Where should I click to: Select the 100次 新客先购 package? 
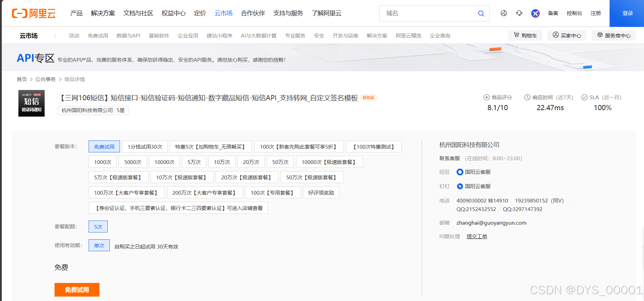(299, 147)
